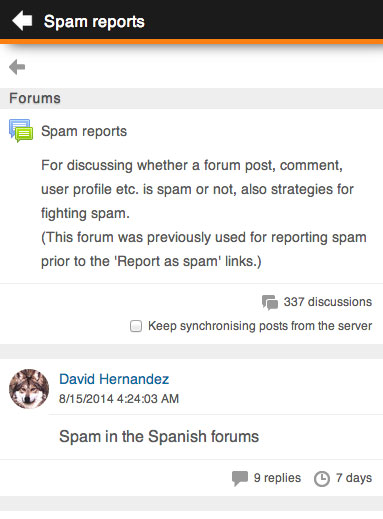Viewport: 383px width, 519px height.
Task: Click the Spam reports header title
Action: 94,22
